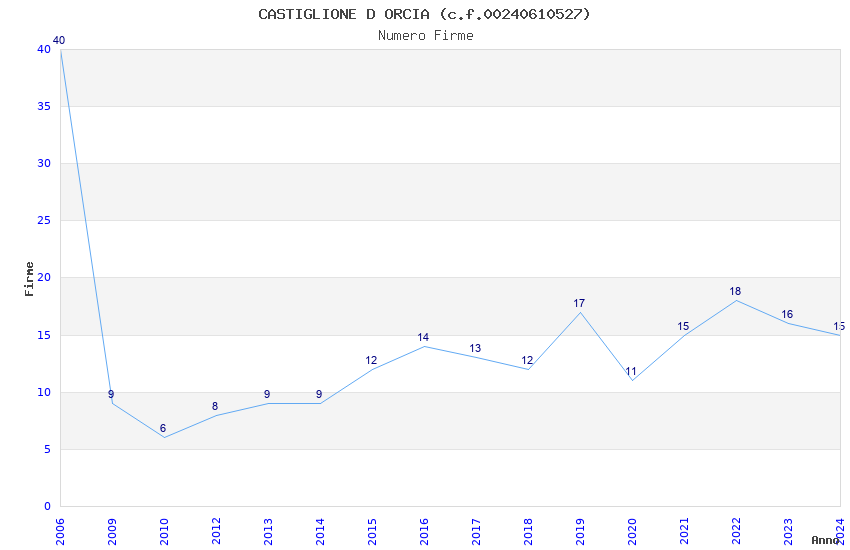
Task: Click x-axis year 2022
Action: (736, 531)
